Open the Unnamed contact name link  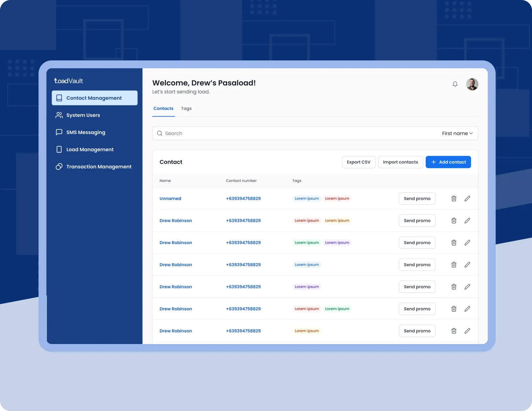(170, 199)
